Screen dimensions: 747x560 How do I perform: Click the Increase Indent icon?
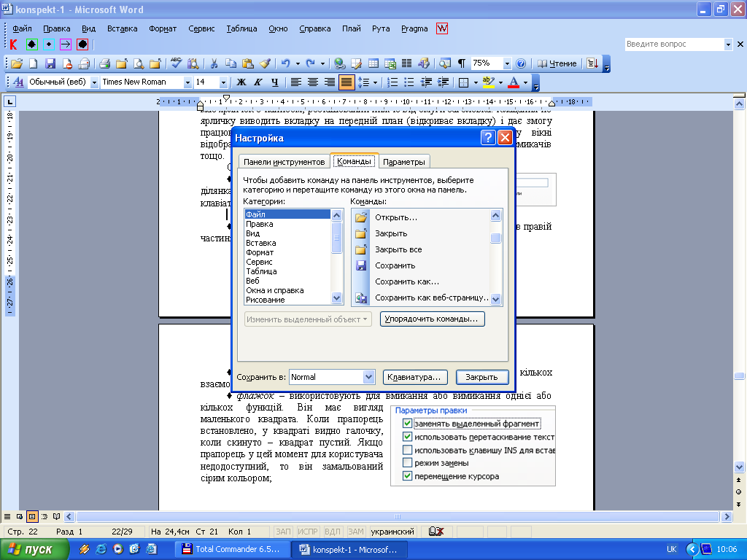443,82
